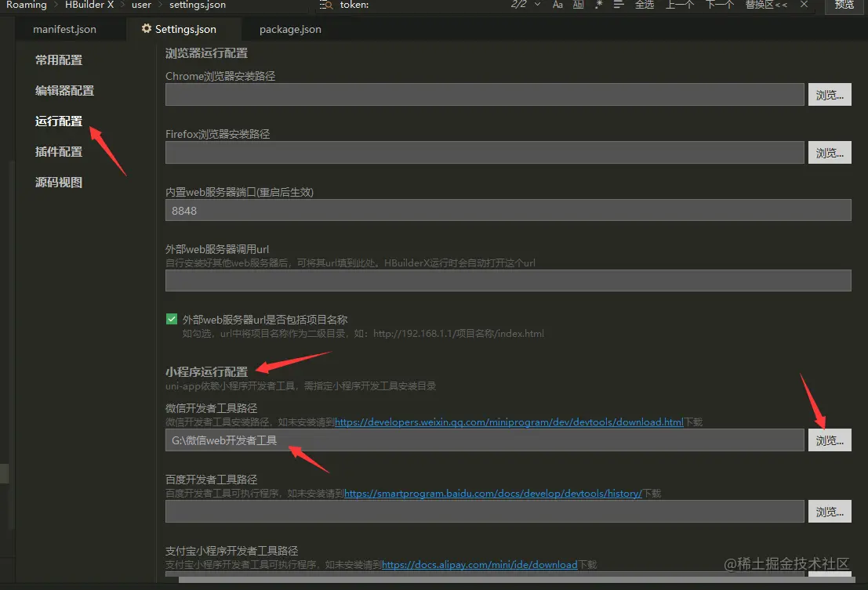The image size is (868, 590).
Task: Click HBuilder X in breadcrumb path
Action: click(x=89, y=5)
